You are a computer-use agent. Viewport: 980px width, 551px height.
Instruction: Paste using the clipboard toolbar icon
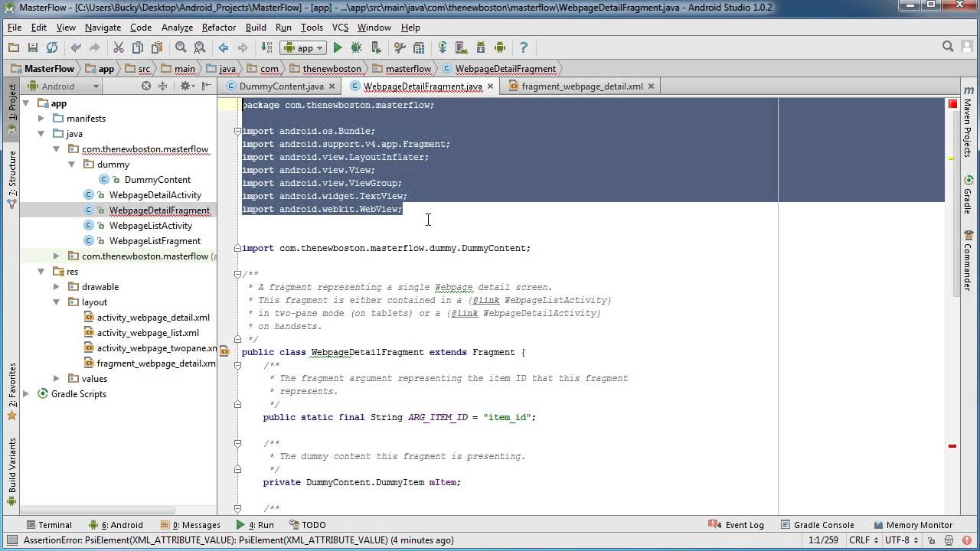[157, 47]
